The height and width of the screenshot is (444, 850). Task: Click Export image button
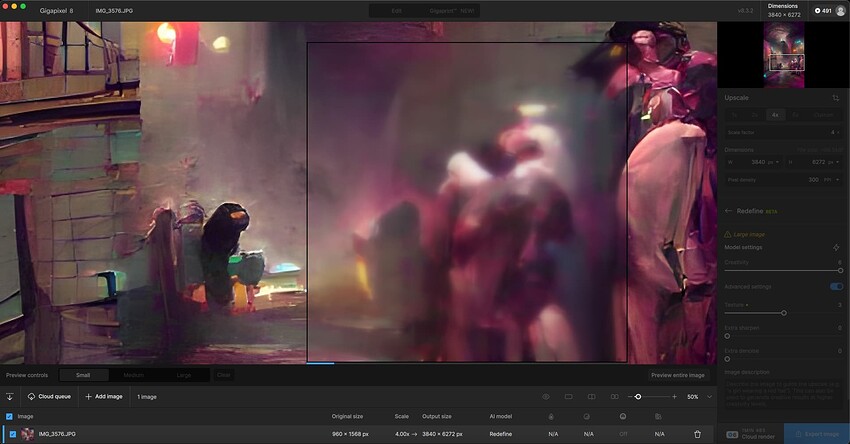(x=817, y=434)
